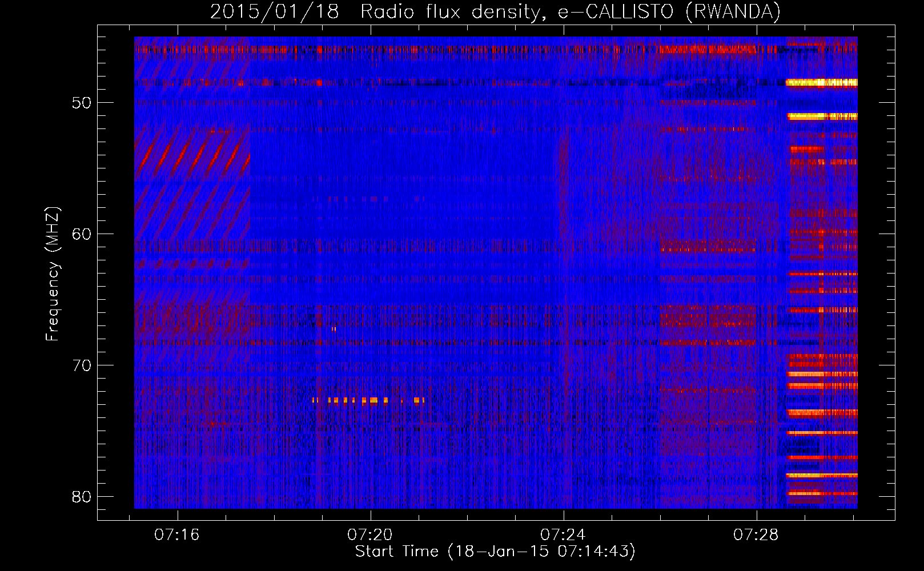Click the 60 frequency tick label
This screenshot has width=924, height=571.
point(82,234)
